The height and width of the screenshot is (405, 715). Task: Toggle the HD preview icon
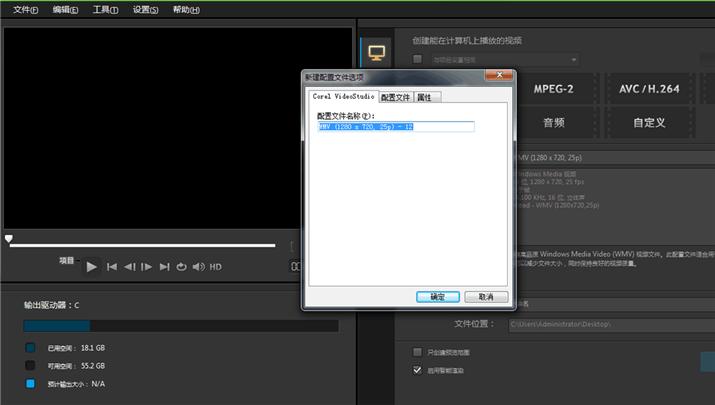pos(215,266)
